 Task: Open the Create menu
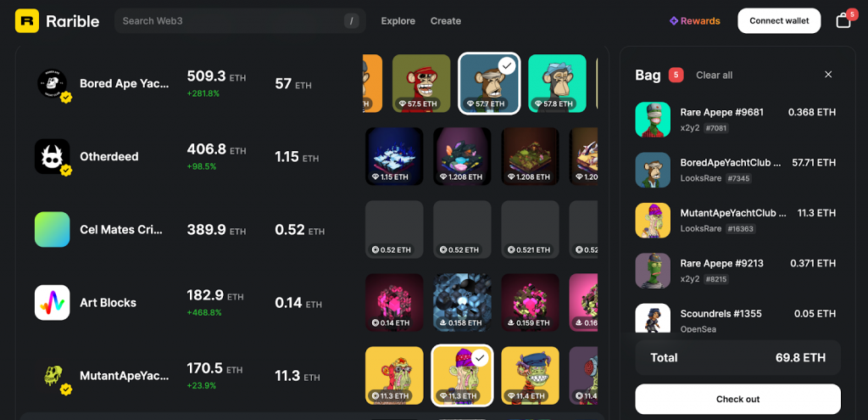[446, 21]
